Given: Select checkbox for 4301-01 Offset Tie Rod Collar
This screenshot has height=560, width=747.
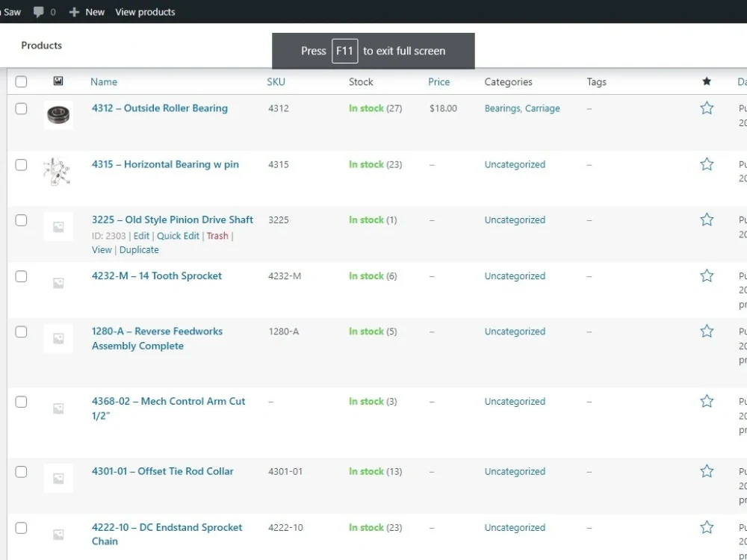Looking at the screenshot, I should click(x=21, y=471).
